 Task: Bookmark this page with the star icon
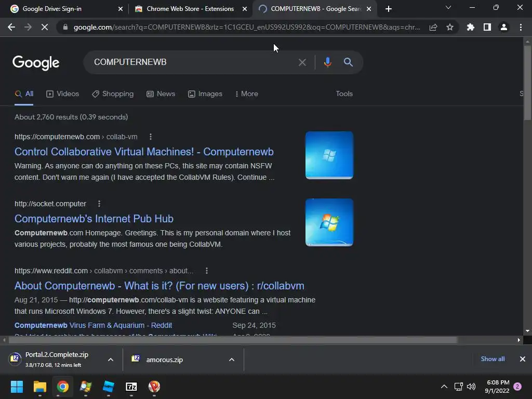(450, 27)
